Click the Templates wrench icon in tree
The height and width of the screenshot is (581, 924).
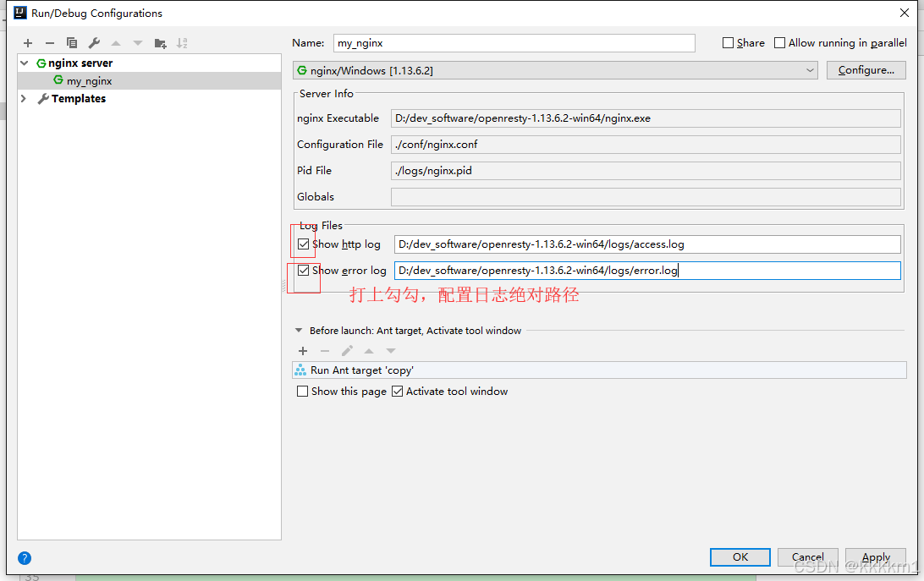[43, 99]
